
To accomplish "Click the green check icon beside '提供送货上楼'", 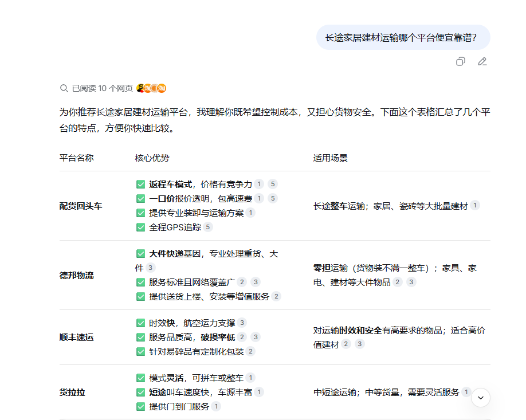I will 140,297.
